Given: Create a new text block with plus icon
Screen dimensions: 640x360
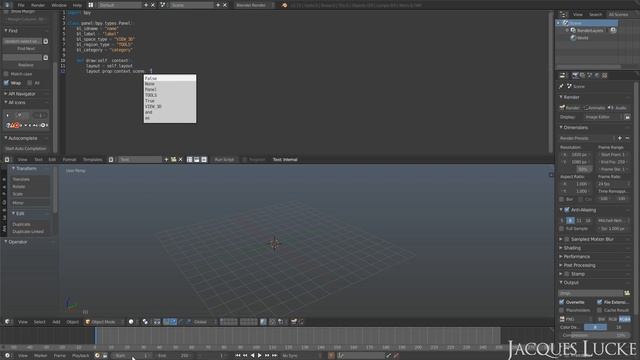Looking at the screenshot, I should [x=166, y=160].
